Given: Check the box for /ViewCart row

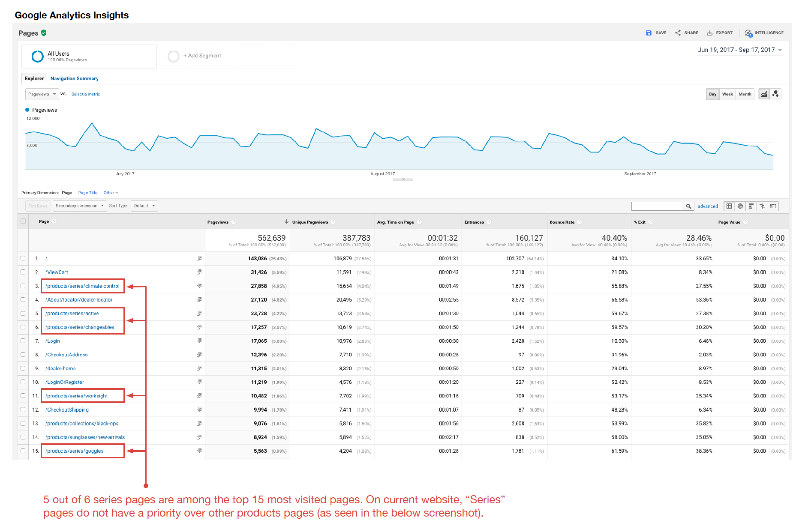Looking at the screenshot, I should point(23,272).
